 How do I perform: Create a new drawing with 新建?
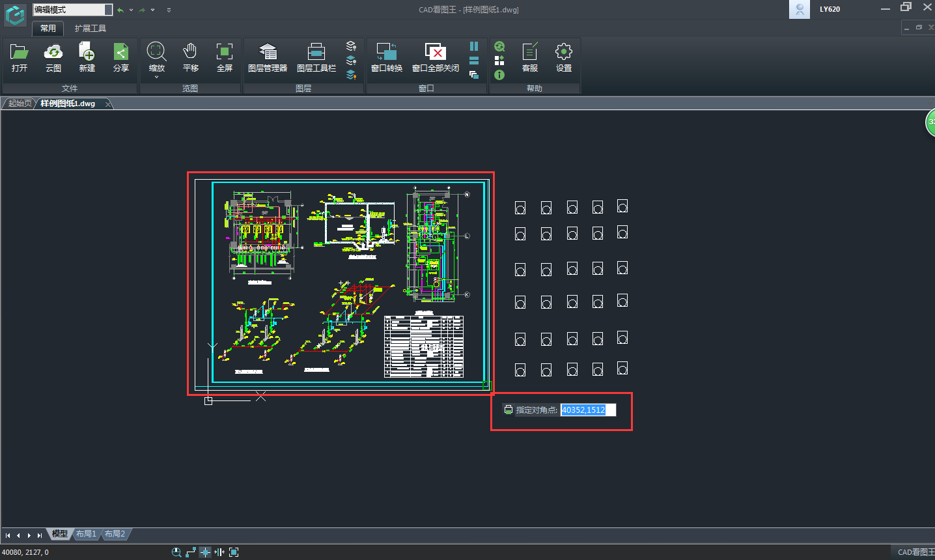[87, 57]
